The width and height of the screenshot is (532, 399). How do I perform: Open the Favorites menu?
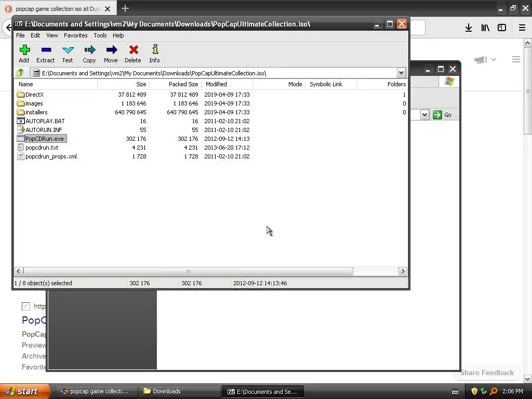pyautogui.click(x=76, y=35)
